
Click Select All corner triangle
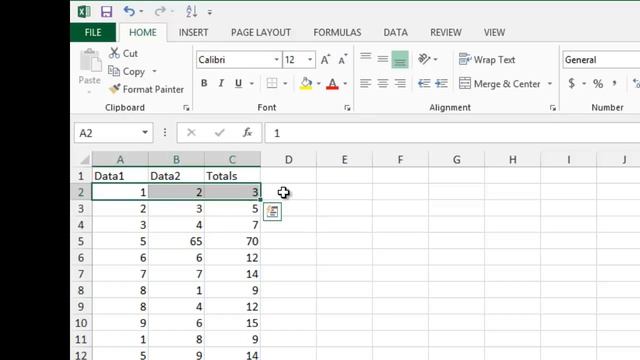pos(84,159)
